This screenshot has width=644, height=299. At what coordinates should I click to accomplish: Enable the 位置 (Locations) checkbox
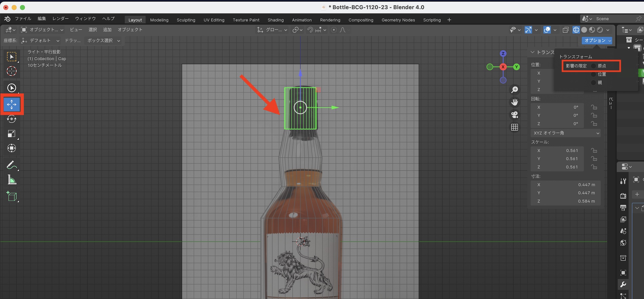593,74
